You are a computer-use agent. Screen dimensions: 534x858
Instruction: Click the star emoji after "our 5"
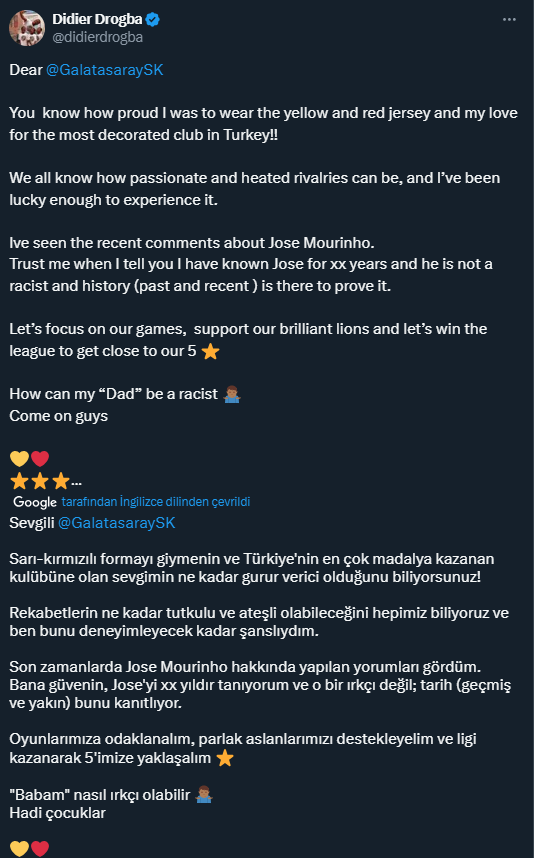click(x=211, y=351)
